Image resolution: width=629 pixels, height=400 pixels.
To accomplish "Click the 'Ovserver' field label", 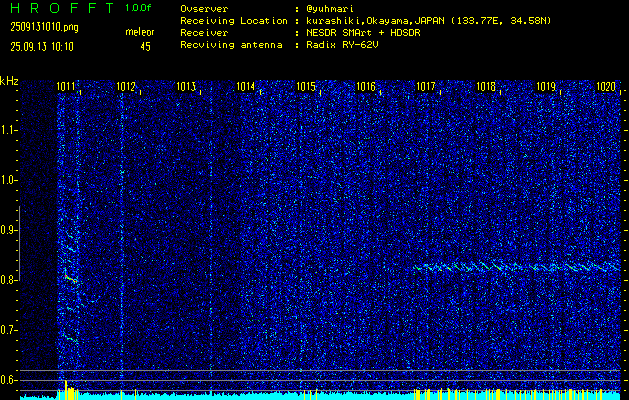I will click(204, 9).
